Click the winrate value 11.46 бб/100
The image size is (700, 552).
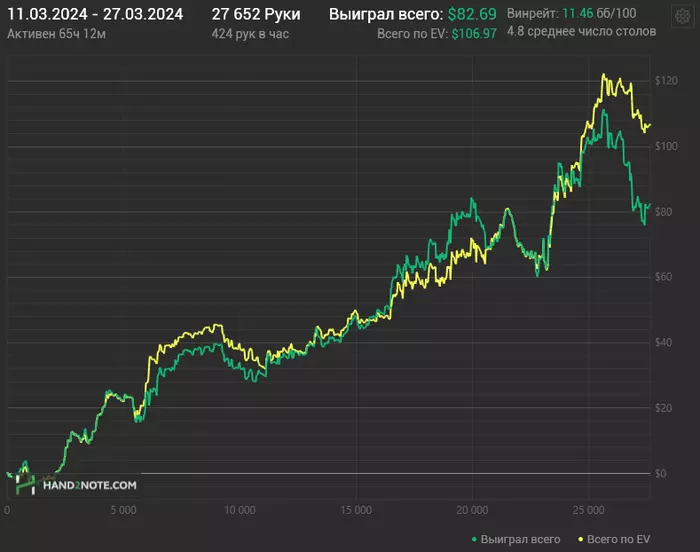coord(599,13)
